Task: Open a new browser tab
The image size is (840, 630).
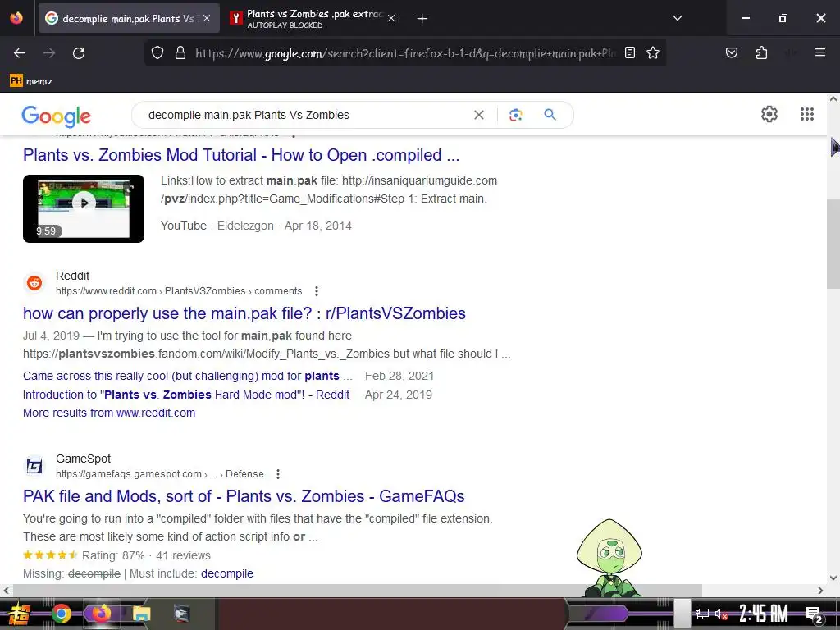Action: 422,19
